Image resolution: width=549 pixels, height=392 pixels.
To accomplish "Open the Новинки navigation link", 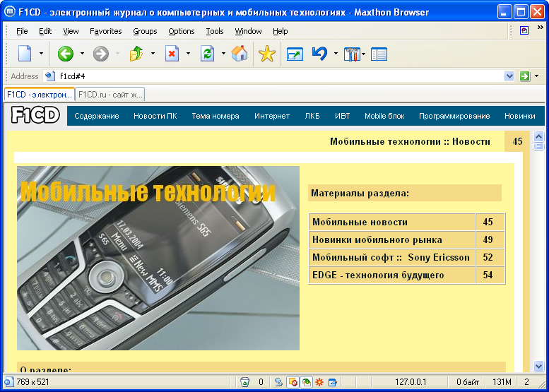I will (519, 116).
